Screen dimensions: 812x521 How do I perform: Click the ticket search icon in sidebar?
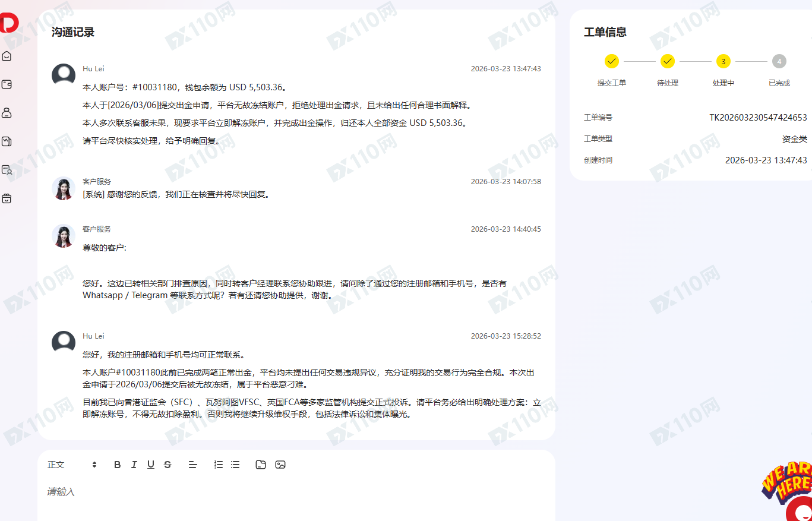click(x=7, y=169)
